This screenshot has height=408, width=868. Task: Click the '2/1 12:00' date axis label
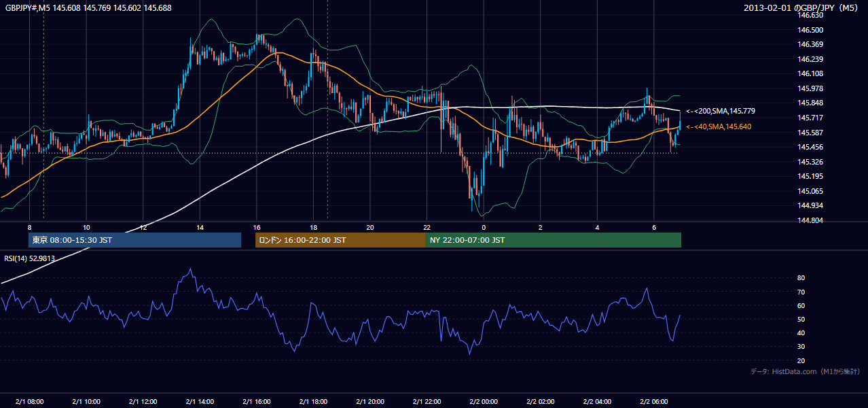[143, 402]
